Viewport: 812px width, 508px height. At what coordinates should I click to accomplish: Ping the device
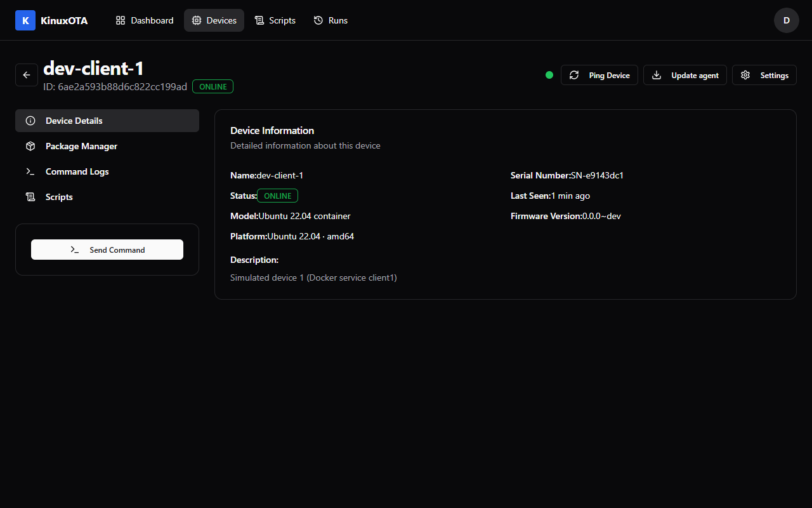pyautogui.click(x=599, y=75)
